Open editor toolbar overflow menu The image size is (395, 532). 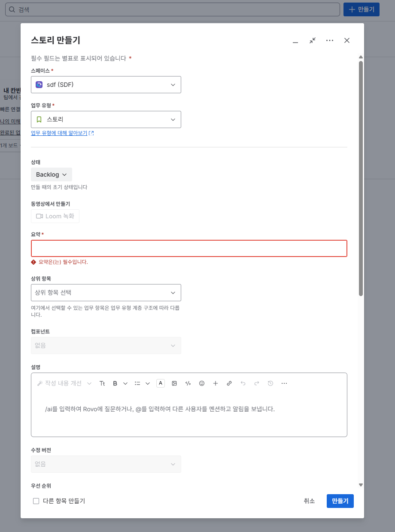pyautogui.click(x=284, y=383)
